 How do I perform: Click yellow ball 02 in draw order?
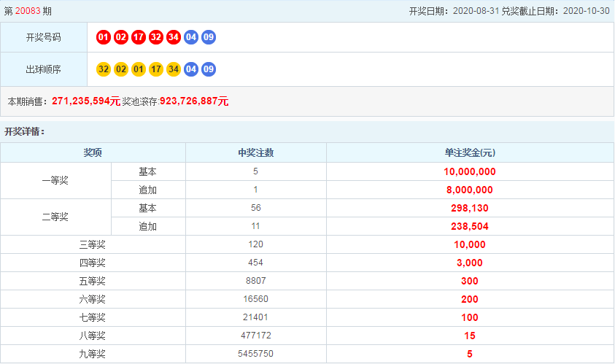pyautogui.click(x=121, y=69)
